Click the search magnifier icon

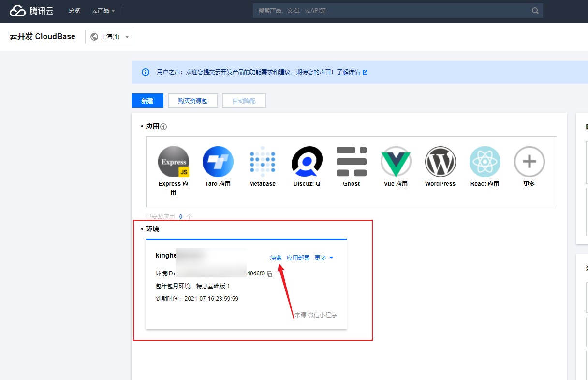535,11
